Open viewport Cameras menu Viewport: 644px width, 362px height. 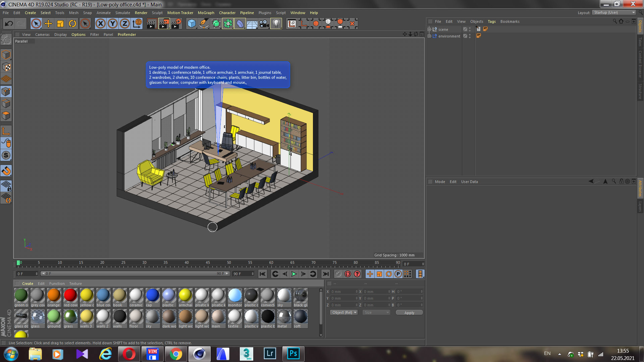click(x=42, y=35)
